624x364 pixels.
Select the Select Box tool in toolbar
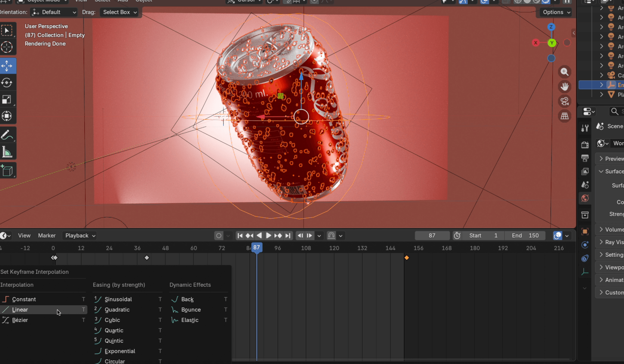[7, 30]
